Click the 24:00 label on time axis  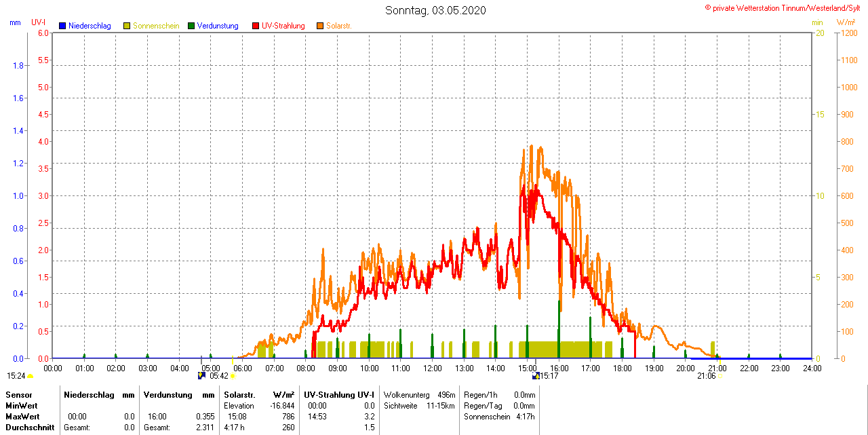coord(812,368)
